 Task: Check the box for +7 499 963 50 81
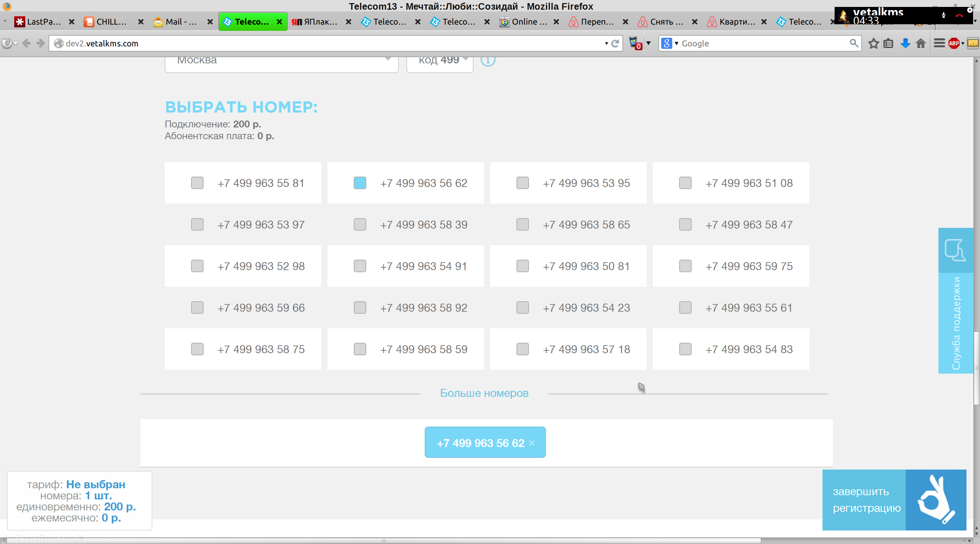pyautogui.click(x=523, y=266)
